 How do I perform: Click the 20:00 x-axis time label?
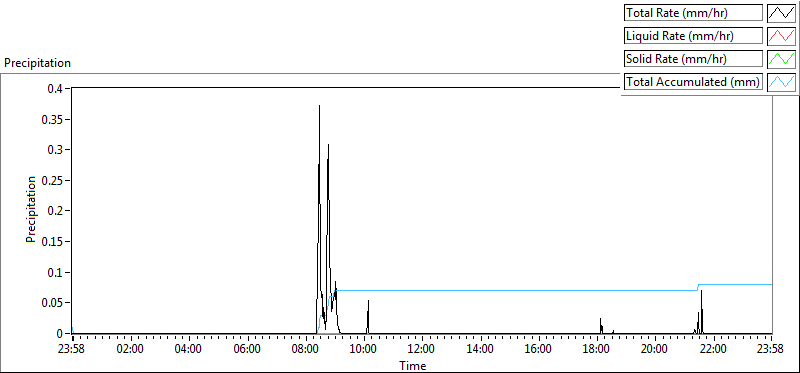click(655, 350)
